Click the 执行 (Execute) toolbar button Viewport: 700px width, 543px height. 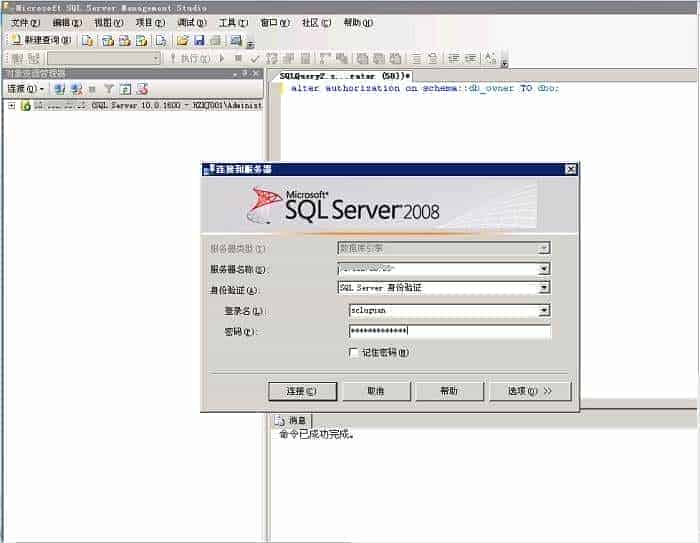pos(191,58)
